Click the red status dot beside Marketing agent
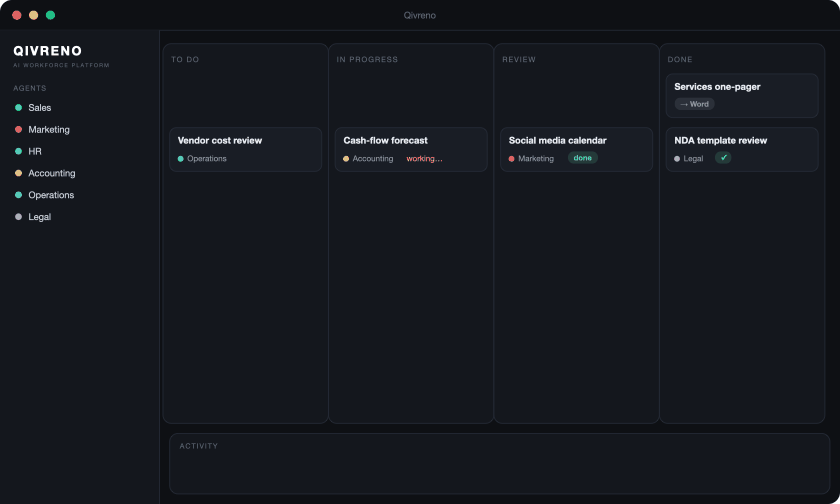This screenshot has width=840, height=504. click(18, 130)
